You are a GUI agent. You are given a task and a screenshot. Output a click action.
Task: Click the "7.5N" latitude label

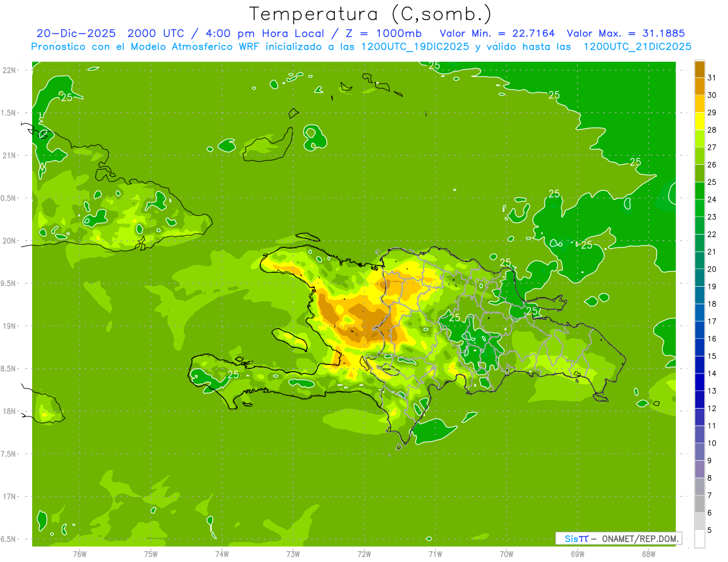pos(8,454)
